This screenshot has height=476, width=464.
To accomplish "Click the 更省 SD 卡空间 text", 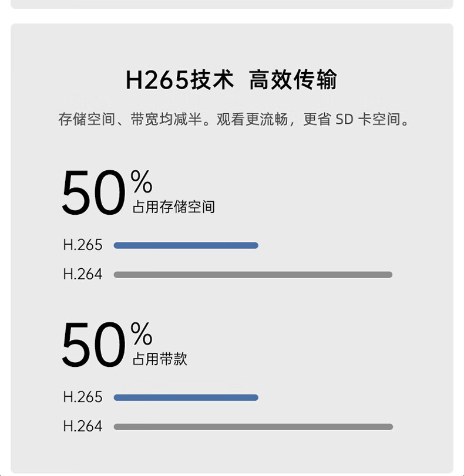I will click(352, 119).
